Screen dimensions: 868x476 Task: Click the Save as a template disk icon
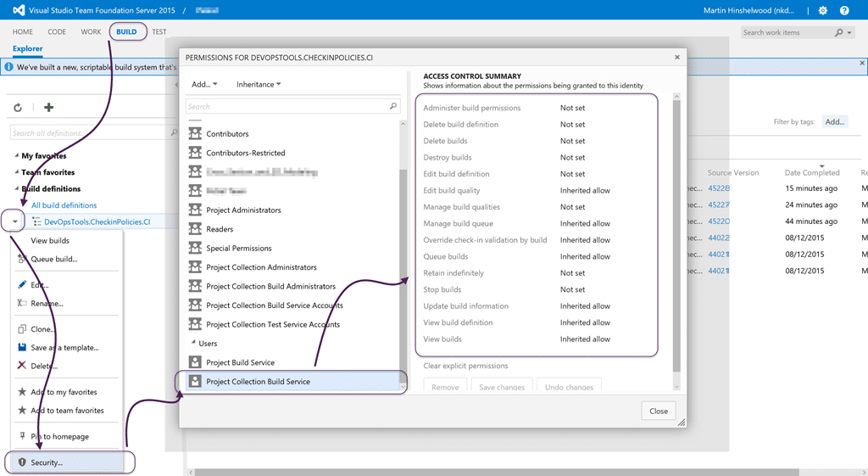point(22,347)
